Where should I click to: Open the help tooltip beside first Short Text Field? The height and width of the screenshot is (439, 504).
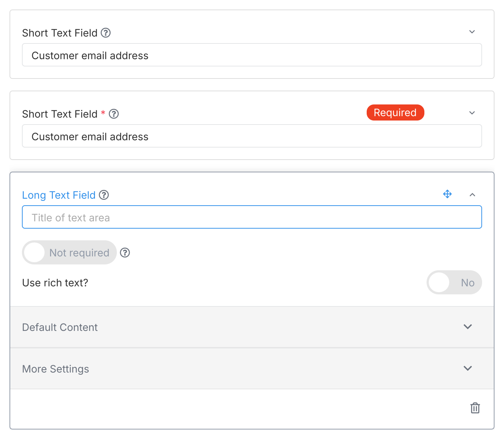106,33
